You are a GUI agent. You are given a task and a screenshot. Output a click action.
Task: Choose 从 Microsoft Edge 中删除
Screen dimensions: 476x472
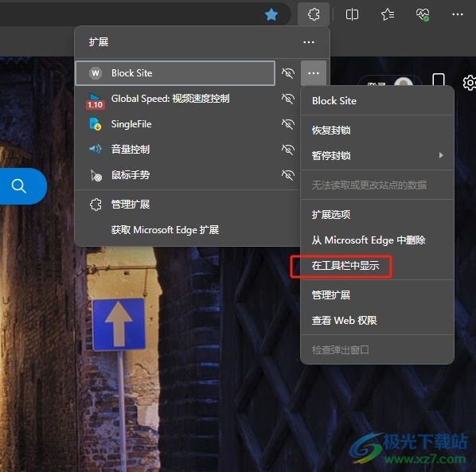(377, 240)
